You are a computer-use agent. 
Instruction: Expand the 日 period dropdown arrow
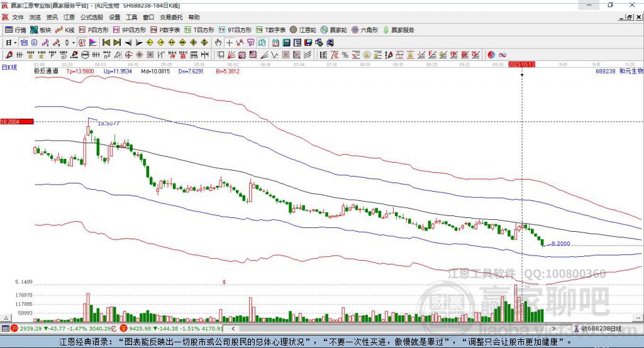point(15,43)
